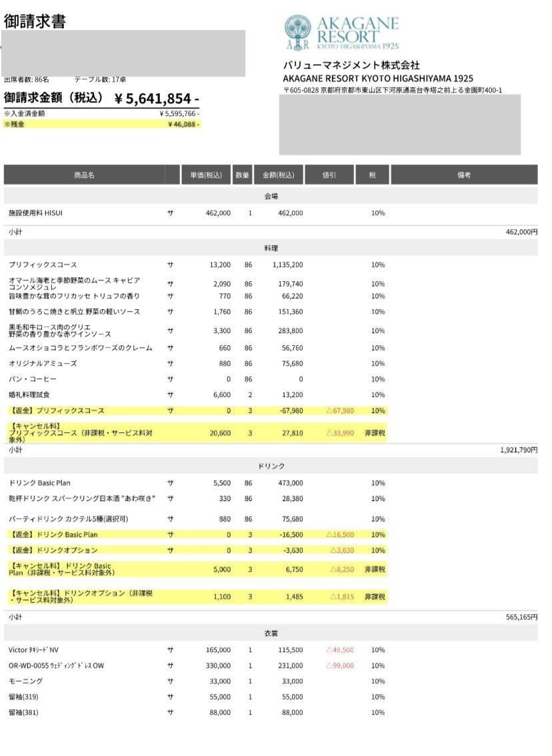Click the paid amount ¥5,595,766

pyautogui.click(x=179, y=114)
